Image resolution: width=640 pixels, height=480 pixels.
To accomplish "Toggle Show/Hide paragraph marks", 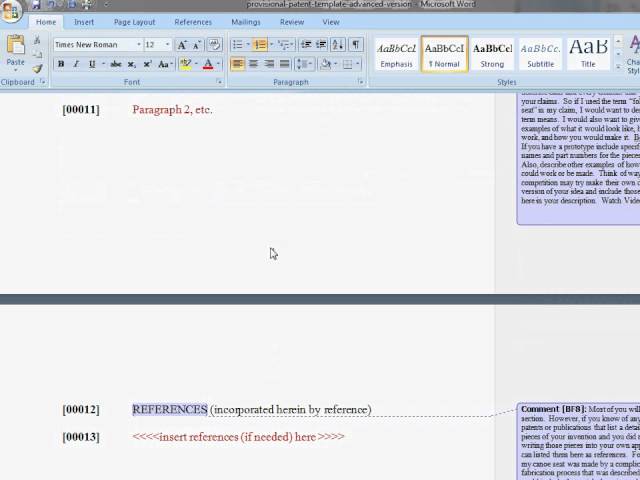I will (356, 45).
